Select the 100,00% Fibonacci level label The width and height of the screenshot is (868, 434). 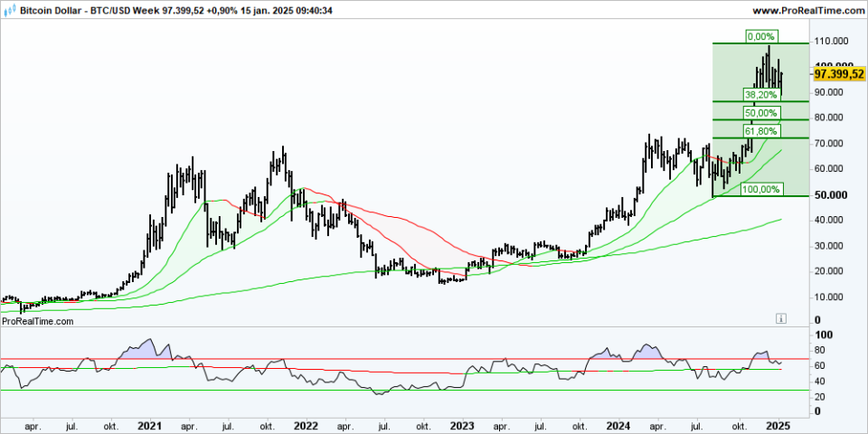coord(762,189)
